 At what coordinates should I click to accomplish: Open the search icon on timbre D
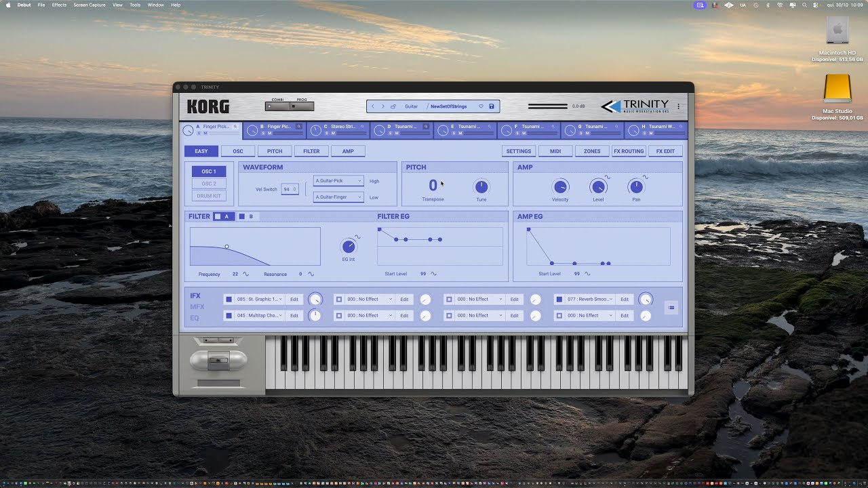[x=426, y=126]
